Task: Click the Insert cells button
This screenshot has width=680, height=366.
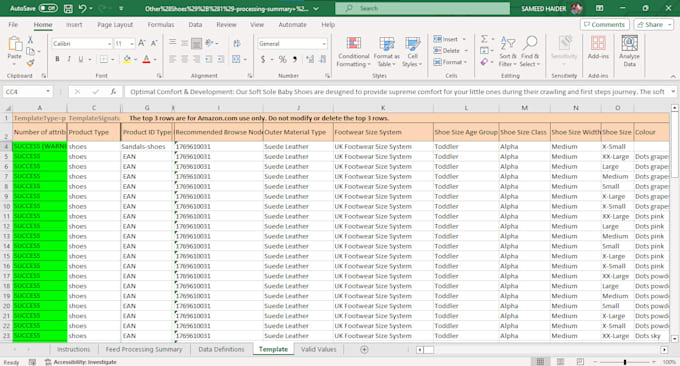Action: coord(450,39)
